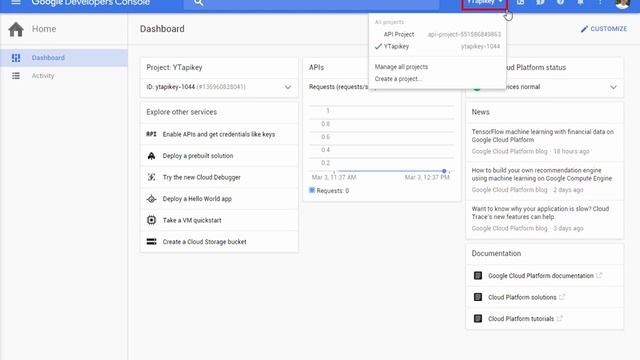Open Enable APIs and get credentials like keys
The image size is (640, 360).
click(x=219, y=134)
